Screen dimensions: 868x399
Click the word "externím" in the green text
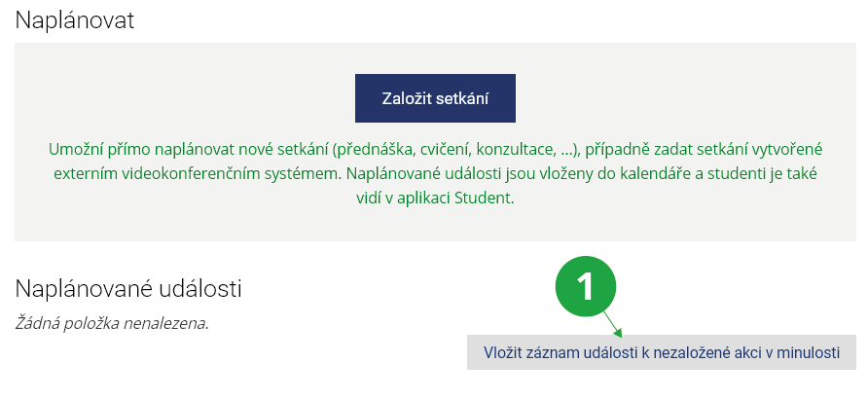77,174
